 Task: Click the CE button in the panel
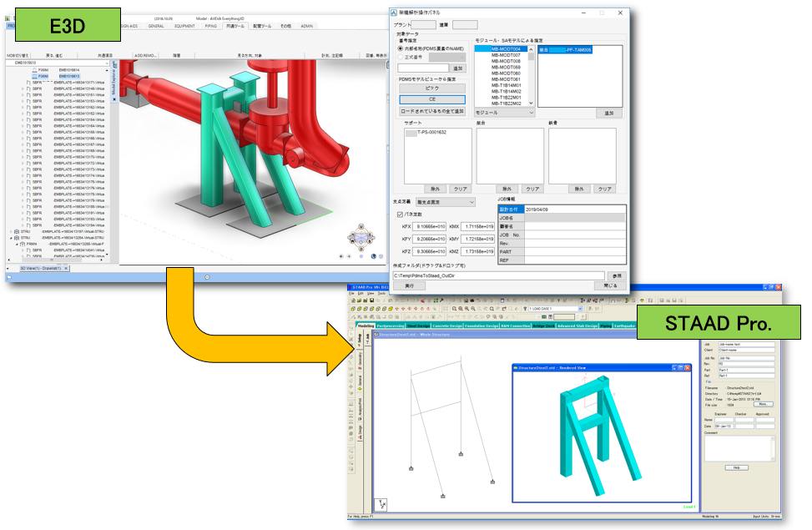(432, 99)
